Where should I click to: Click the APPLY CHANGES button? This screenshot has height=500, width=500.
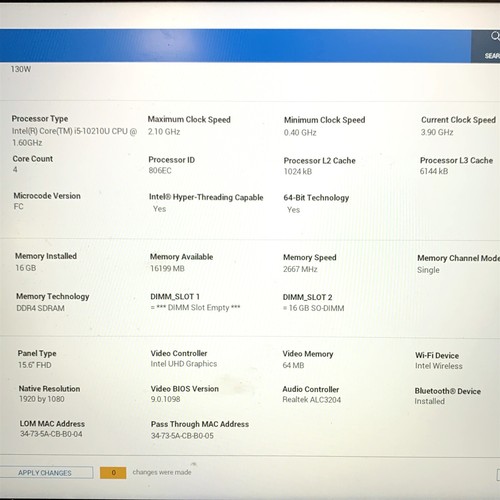45,472
